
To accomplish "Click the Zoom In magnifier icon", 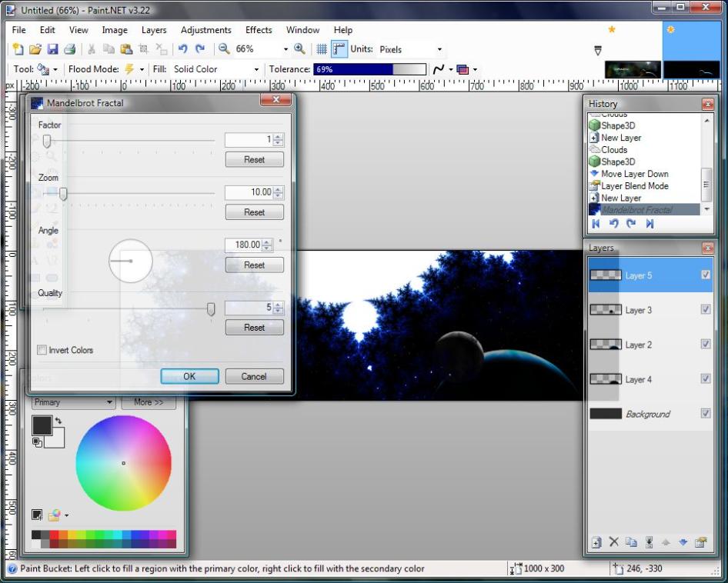I will pos(299,48).
